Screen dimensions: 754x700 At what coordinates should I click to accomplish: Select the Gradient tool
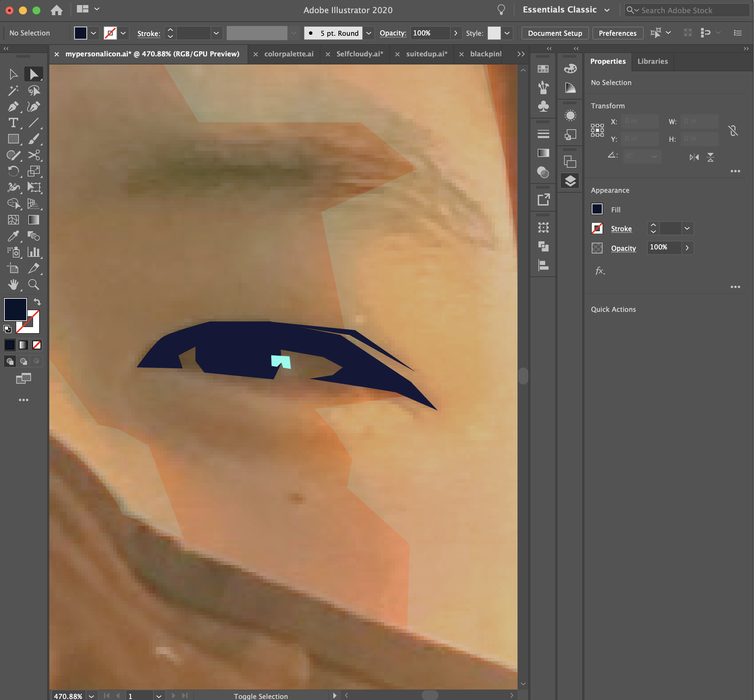tap(34, 220)
